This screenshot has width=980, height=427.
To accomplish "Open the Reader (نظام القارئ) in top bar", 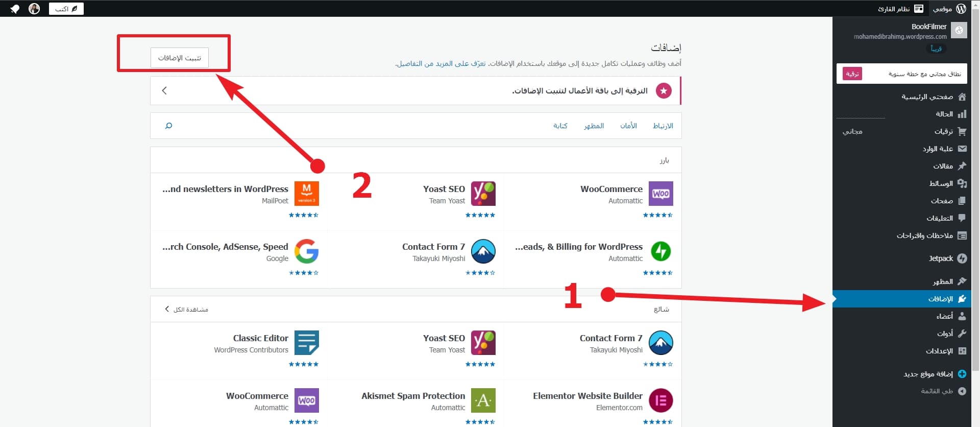I will 900,9.
